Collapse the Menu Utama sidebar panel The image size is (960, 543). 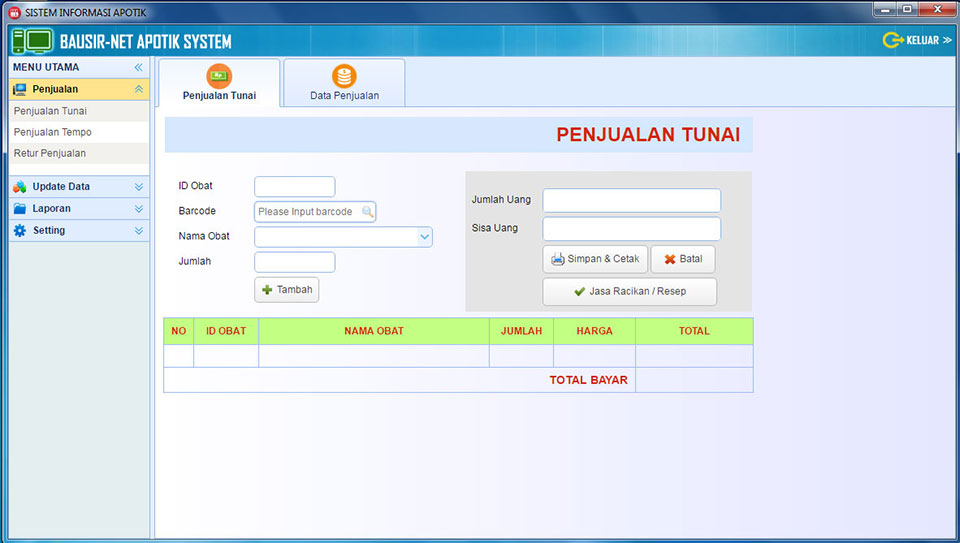(x=138, y=68)
